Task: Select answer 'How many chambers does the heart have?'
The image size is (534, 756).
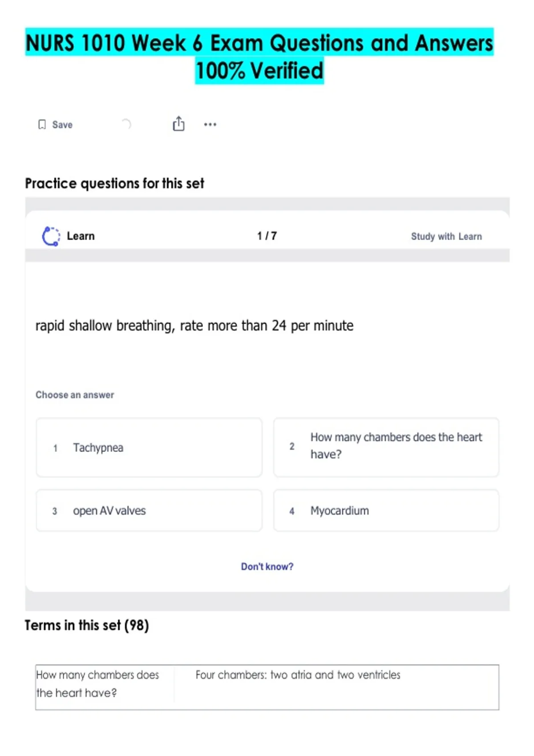Action: 386,446
